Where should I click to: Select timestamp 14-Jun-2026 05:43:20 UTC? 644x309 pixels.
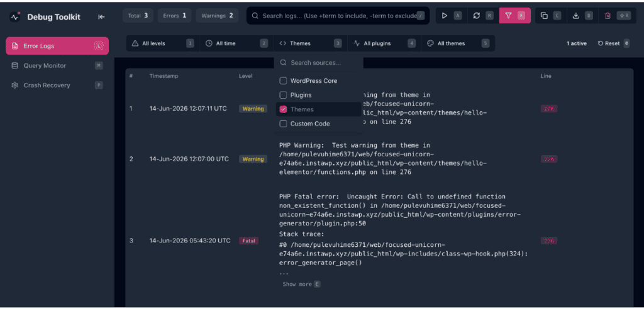coord(190,241)
